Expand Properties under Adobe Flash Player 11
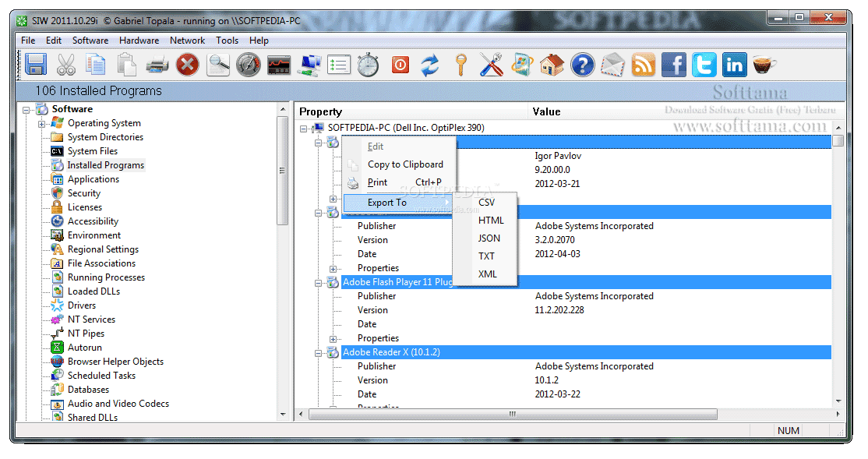Viewport: 868px width, 459px height. click(333, 338)
